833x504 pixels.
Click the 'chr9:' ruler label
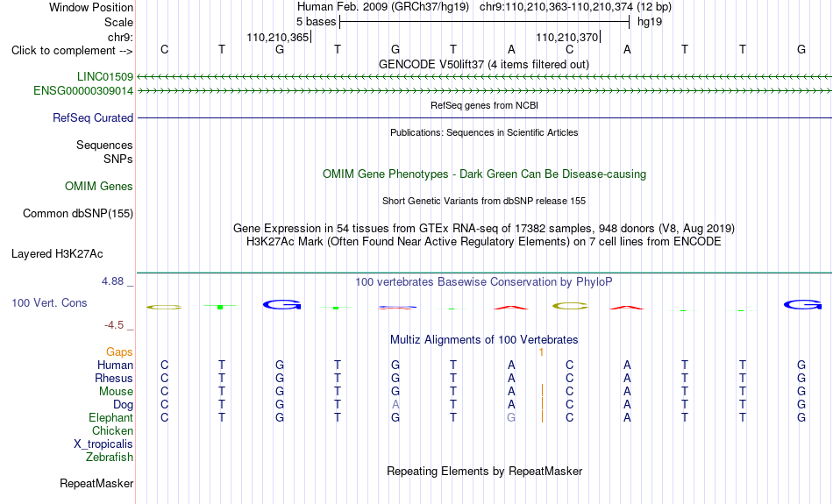[121, 37]
